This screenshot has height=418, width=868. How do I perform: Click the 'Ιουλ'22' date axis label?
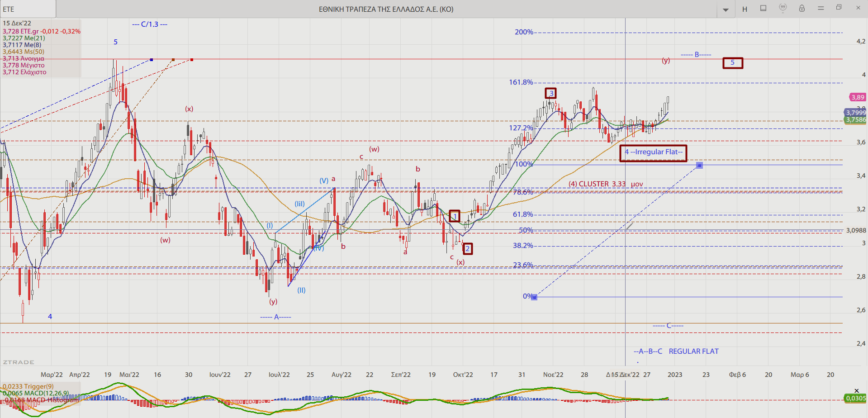click(279, 375)
